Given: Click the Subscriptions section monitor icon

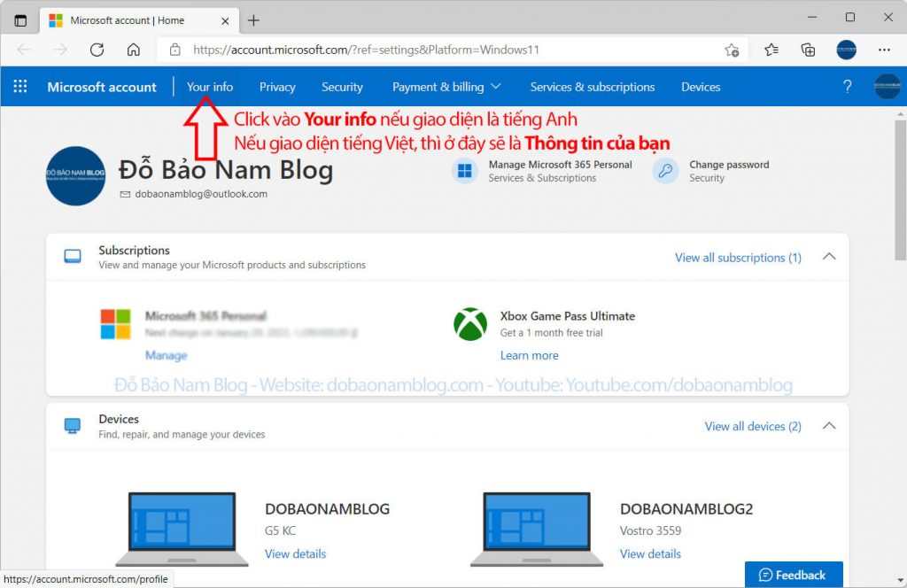Looking at the screenshot, I should (73, 256).
